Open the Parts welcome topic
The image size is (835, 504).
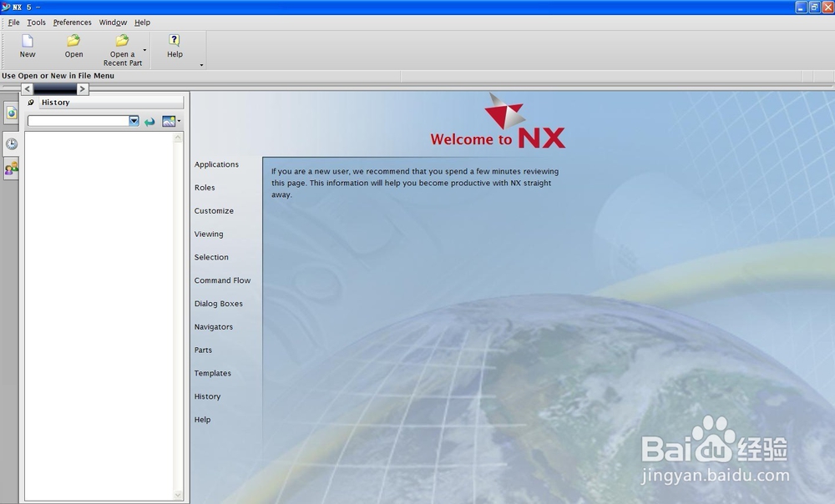[203, 350]
